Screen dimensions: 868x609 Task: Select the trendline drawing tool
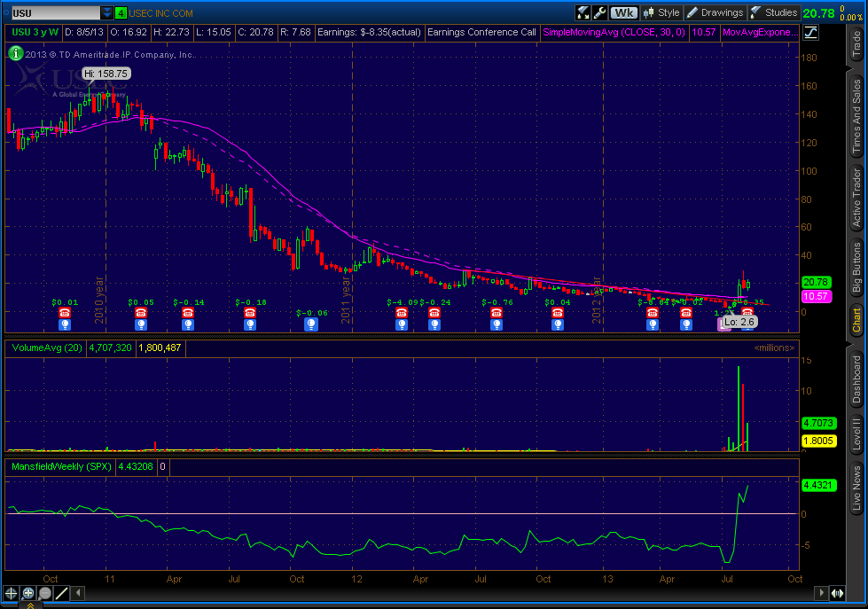pos(62,593)
